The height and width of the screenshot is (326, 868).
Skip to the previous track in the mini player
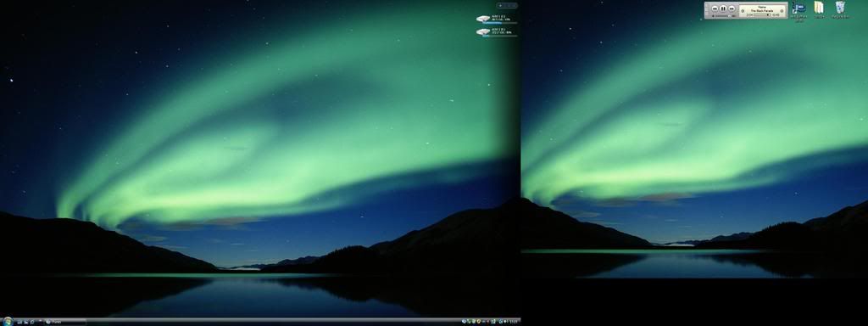[715, 8]
